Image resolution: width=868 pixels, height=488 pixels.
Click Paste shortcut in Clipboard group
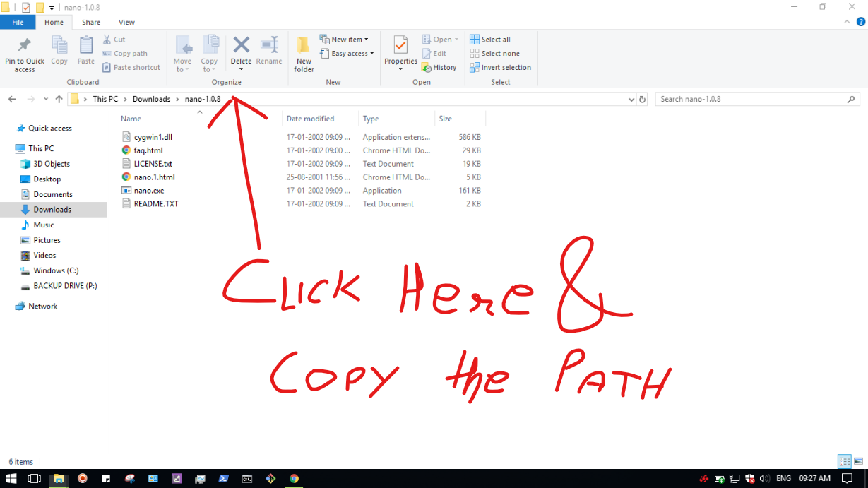click(x=131, y=68)
